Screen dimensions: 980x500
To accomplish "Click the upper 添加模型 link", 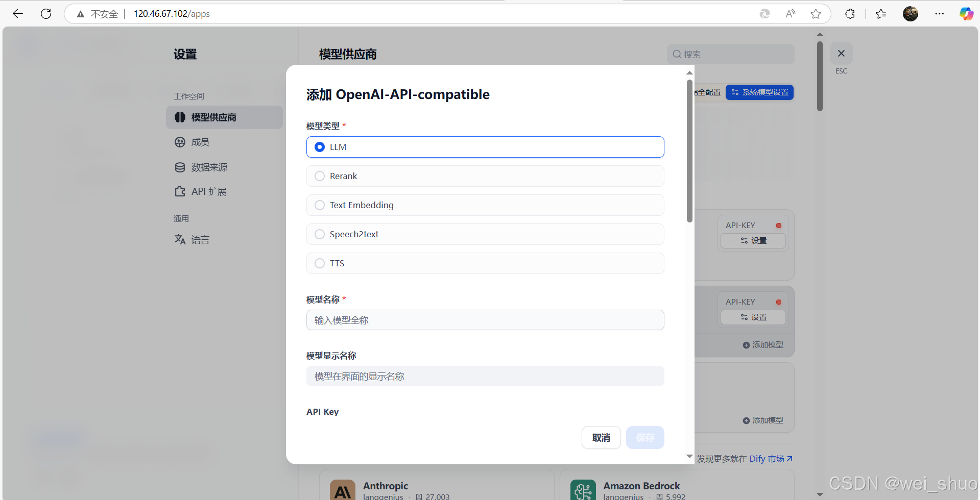I will pyautogui.click(x=763, y=345).
